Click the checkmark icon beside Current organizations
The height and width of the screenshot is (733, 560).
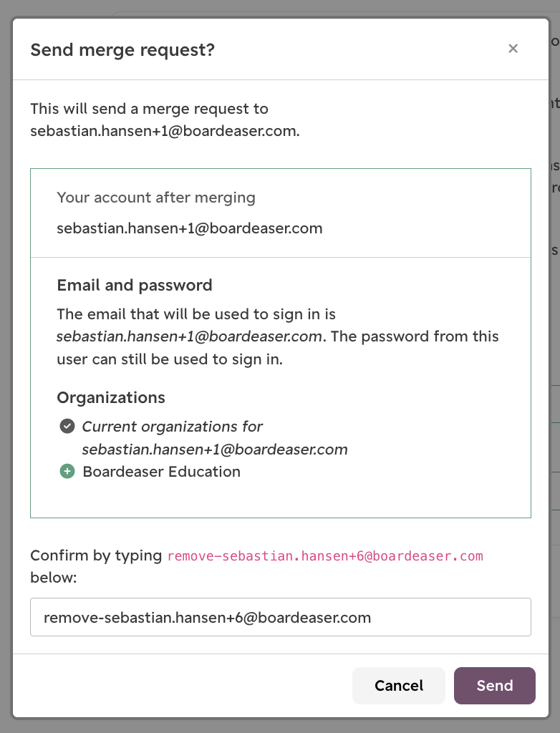click(x=67, y=427)
